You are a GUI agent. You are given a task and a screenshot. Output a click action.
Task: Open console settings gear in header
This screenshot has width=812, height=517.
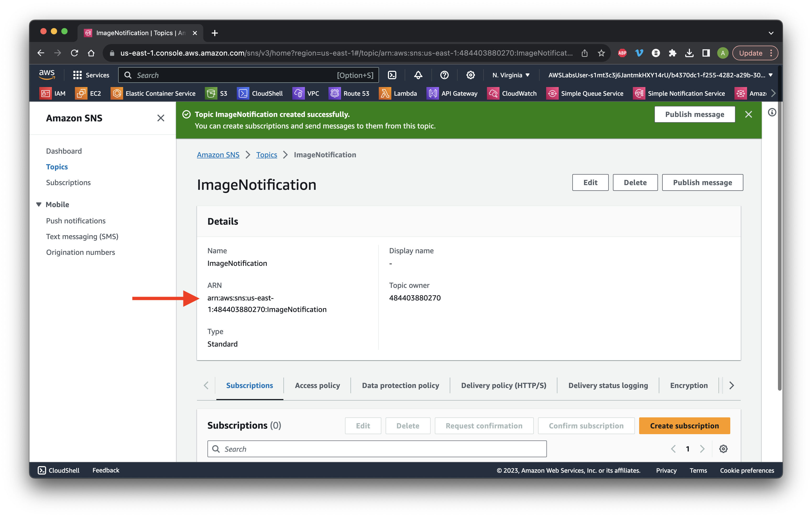[x=470, y=75]
